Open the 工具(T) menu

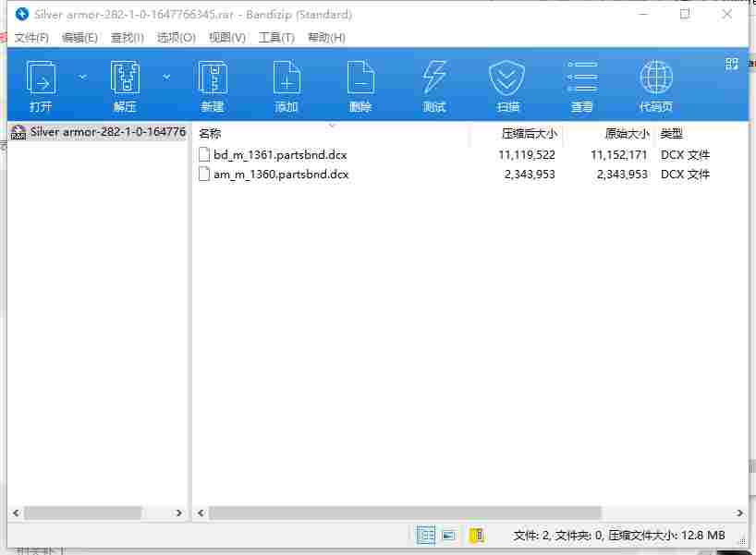(276, 38)
